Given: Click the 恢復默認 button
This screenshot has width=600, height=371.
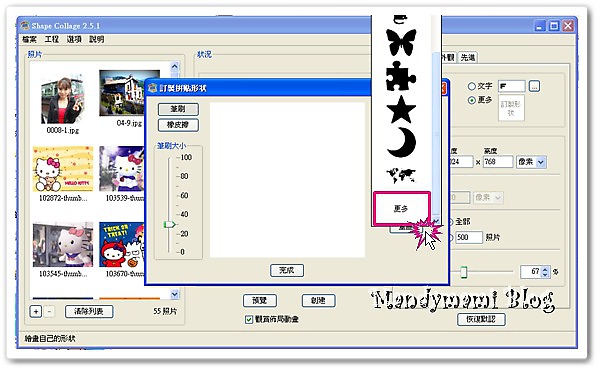Looking at the screenshot, I should [481, 319].
